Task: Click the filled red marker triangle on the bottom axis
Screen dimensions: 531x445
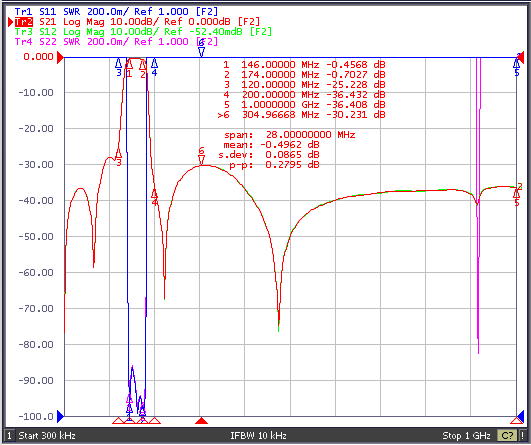Action: tap(201, 421)
